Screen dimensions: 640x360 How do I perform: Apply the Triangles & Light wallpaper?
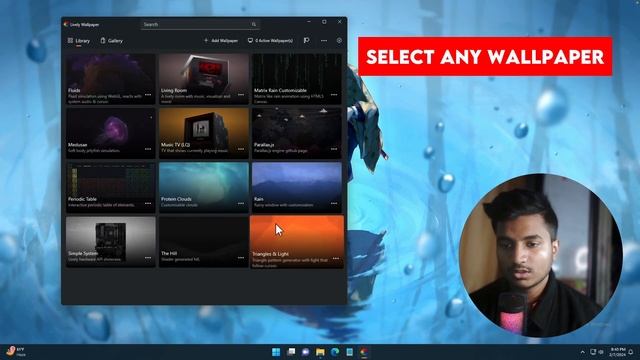tap(297, 242)
